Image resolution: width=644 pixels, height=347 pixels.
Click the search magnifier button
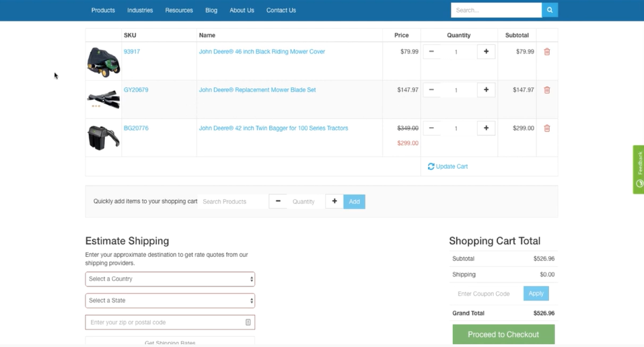[550, 10]
